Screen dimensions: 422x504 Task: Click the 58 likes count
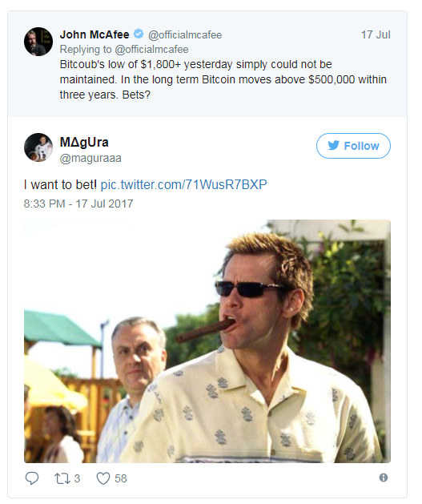pos(121,478)
